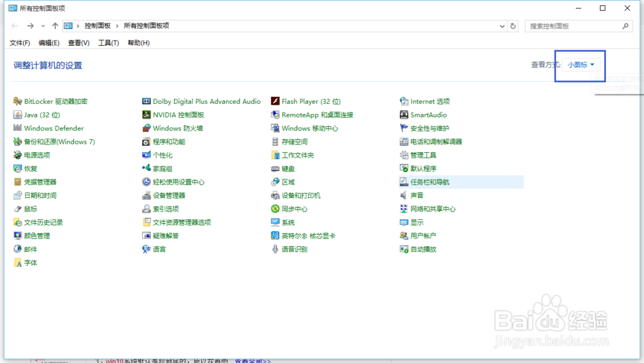Image resolution: width=644 pixels, height=363 pixels.
Task: Open the 语音识别 icon
Action: tap(275, 249)
